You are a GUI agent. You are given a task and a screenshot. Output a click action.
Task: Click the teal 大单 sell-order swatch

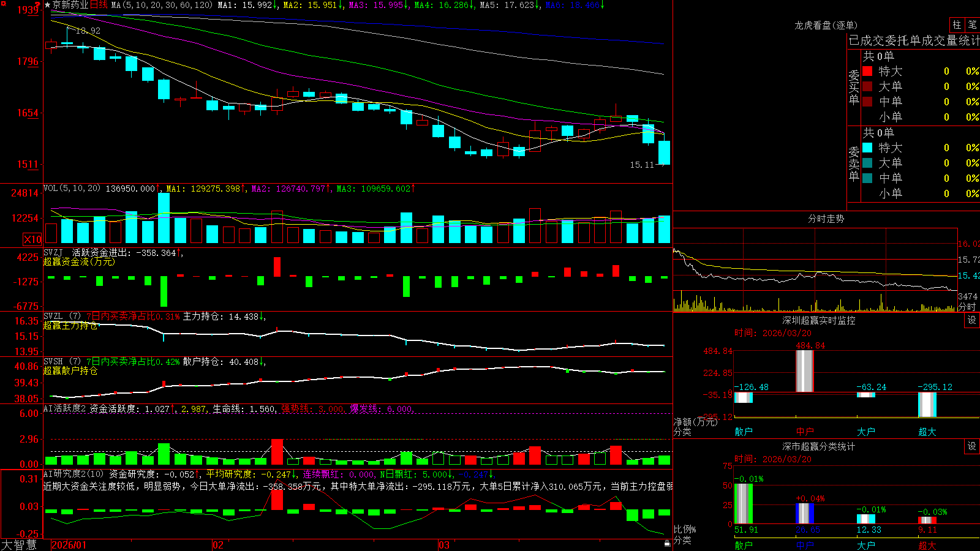[x=867, y=163]
